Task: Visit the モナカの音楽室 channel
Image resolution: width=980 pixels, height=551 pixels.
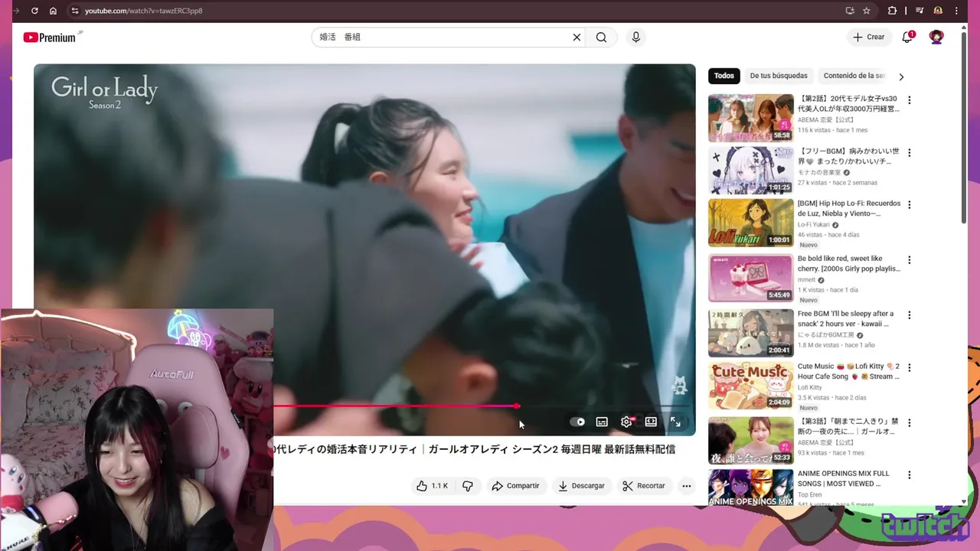Action: click(x=819, y=173)
